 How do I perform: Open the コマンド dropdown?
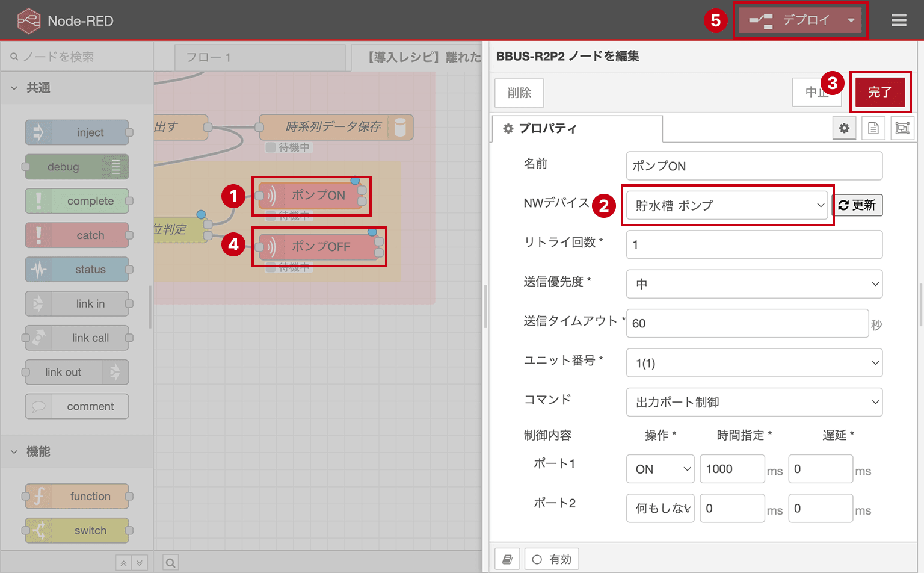pos(754,402)
